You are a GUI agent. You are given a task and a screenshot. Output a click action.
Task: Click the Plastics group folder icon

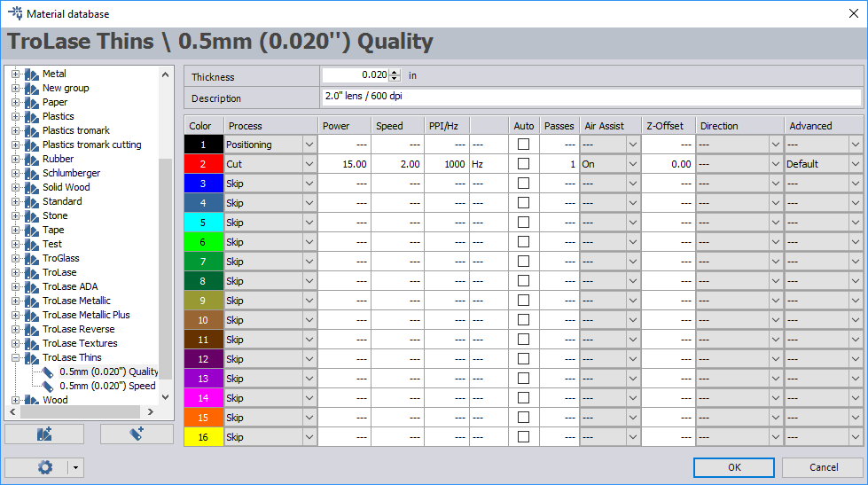click(x=32, y=117)
